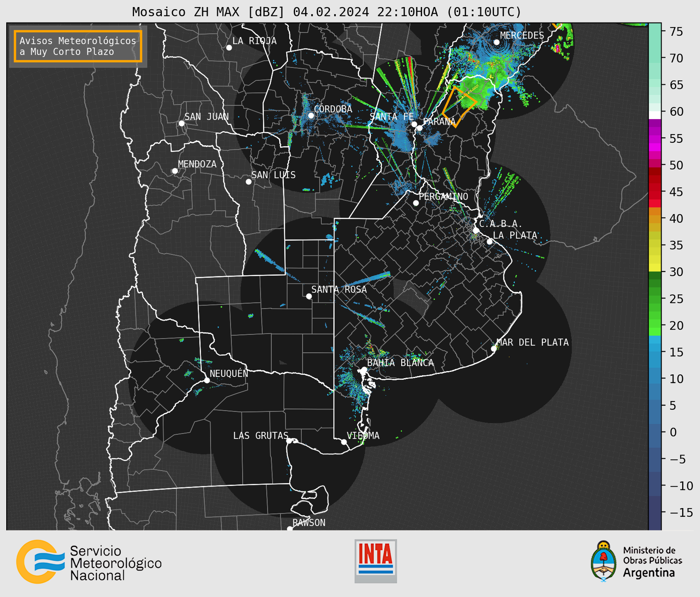Click the Mendoza city marker dot
The image size is (700, 597).
pos(175,171)
